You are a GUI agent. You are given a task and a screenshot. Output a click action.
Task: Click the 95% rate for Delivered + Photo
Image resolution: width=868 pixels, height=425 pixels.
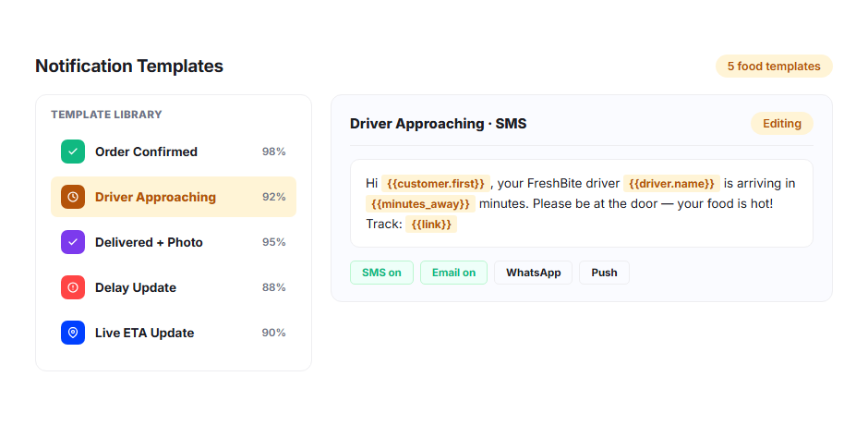274,242
